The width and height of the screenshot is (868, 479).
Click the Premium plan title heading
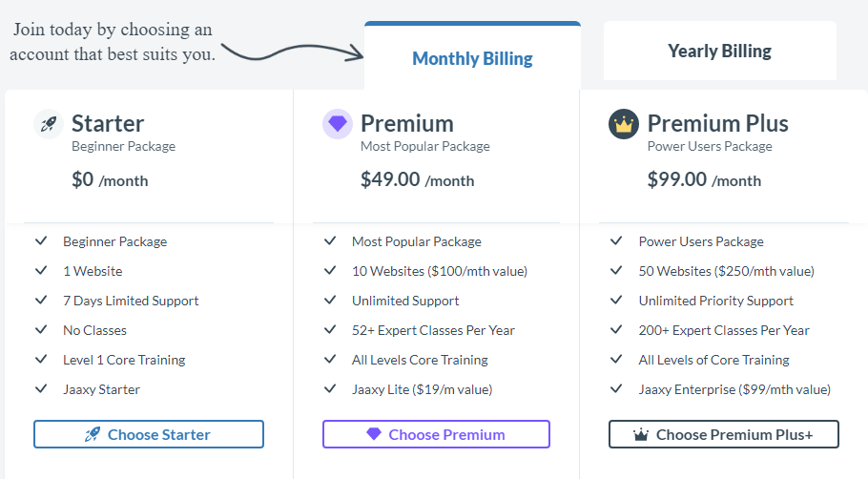pyautogui.click(x=407, y=123)
